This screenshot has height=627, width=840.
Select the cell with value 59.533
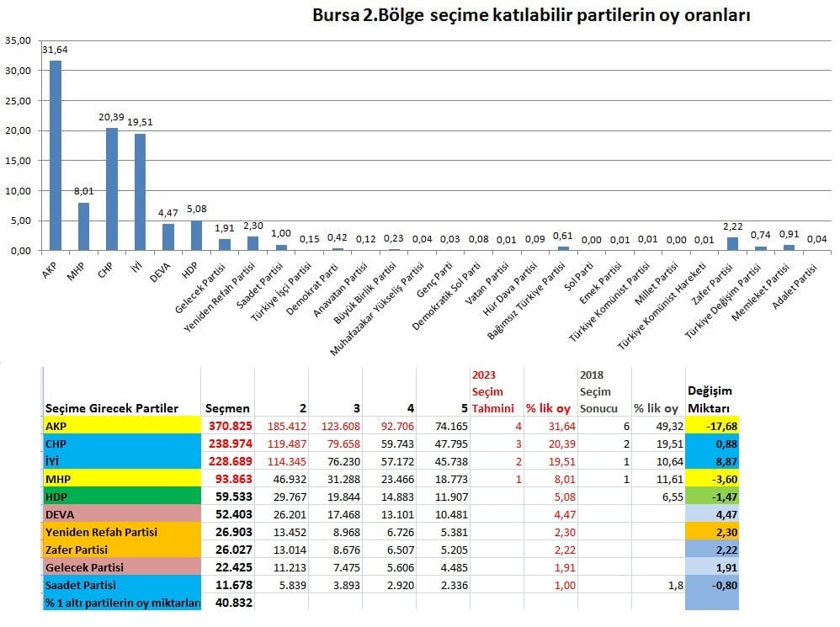228,497
